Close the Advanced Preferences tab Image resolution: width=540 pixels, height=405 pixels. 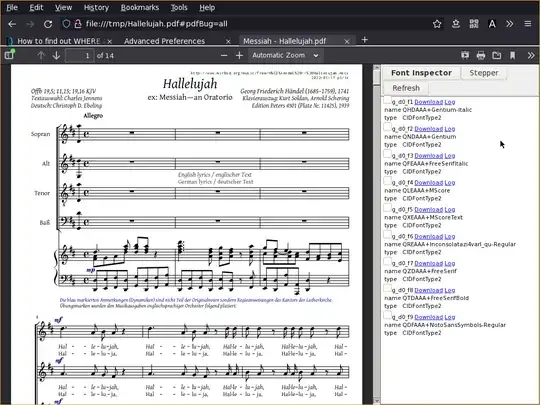pos(228,41)
